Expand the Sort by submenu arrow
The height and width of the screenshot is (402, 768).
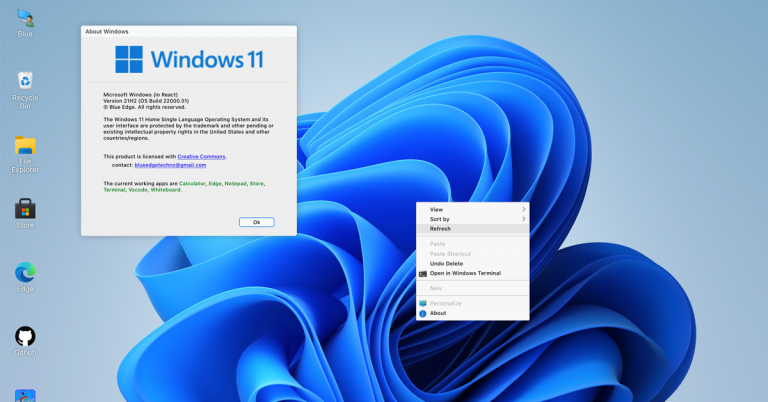(x=524, y=219)
